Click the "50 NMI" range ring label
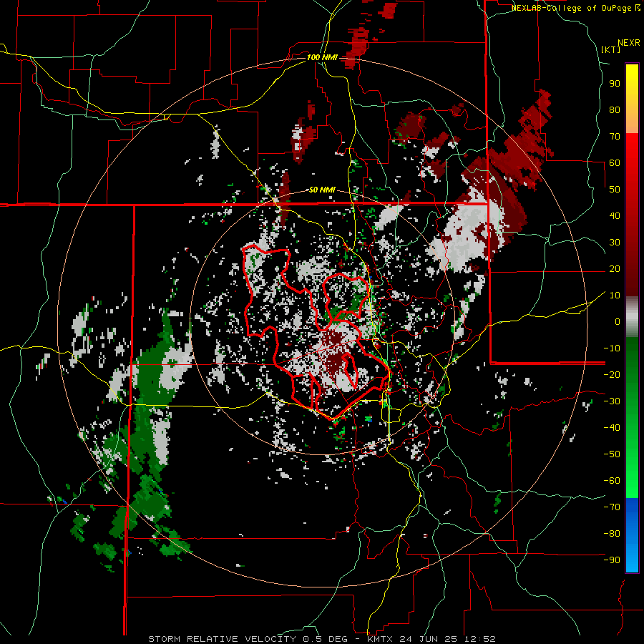This screenshot has width=644, height=644. click(322, 190)
